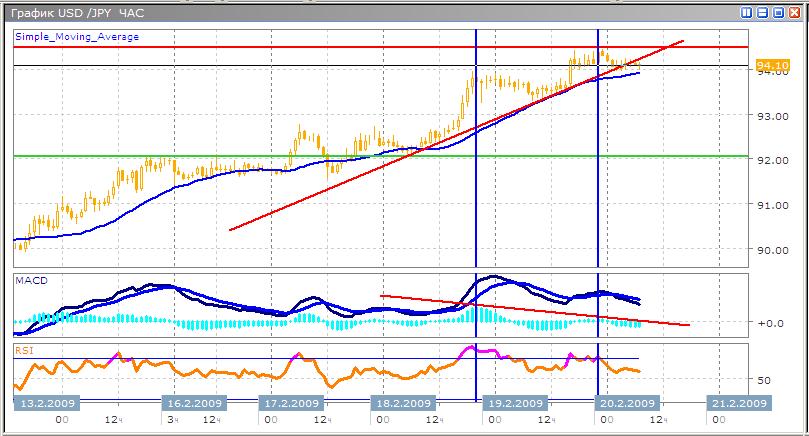The height and width of the screenshot is (436, 809).
Task: Click the MACD indicator panel label
Action: [29, 281]
